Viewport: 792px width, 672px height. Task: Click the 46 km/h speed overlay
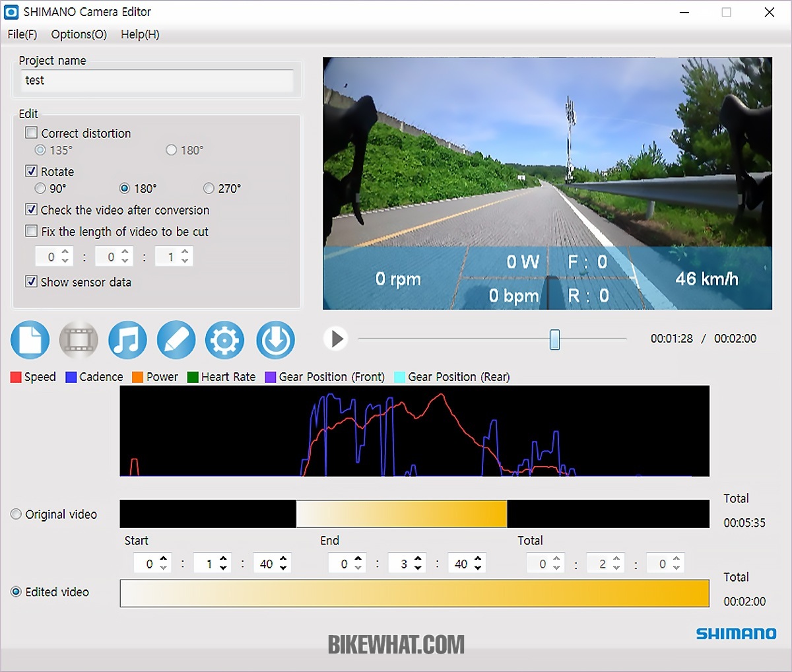(706, 279)
